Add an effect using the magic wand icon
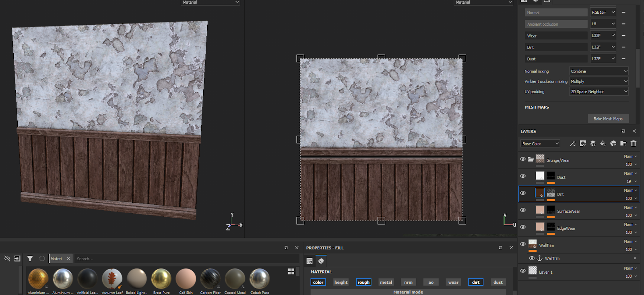 point(572,143)
